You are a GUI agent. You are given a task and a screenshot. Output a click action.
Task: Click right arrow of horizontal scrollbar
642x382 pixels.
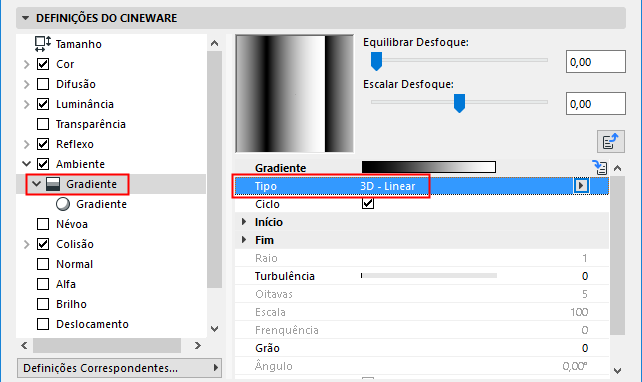coord(198,346)
